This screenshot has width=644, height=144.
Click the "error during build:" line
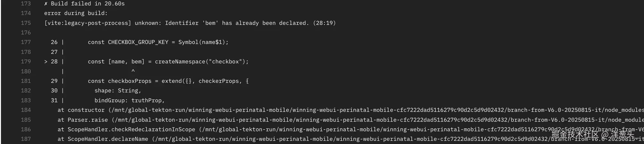[x=76, y=13]
